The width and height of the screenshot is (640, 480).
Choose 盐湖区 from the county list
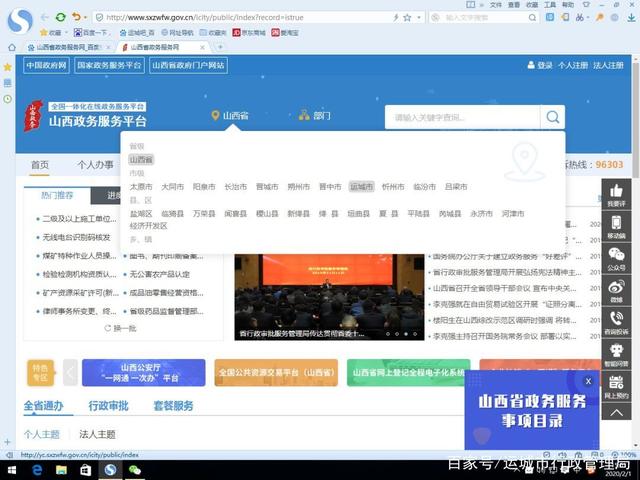(x=141, y=213)
